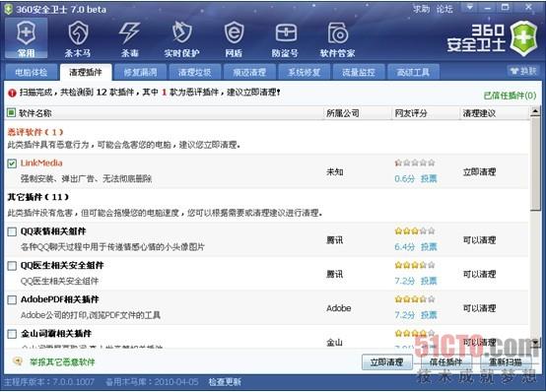Click the 论坛 link in title bar
This screenshot has width=546, height=392.
444,9
